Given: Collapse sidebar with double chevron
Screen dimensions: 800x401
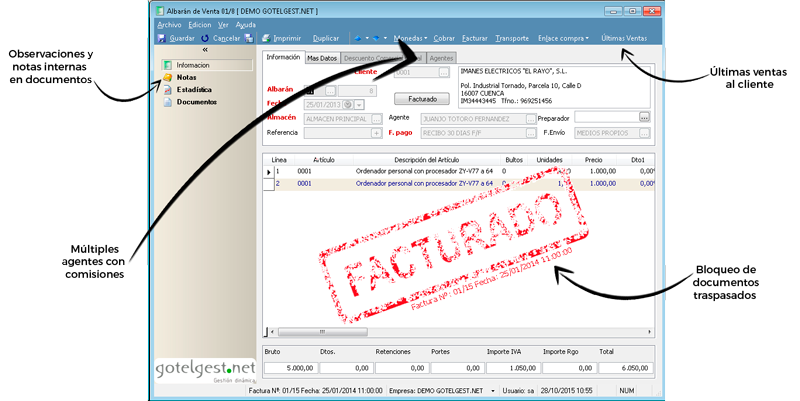Looking at the screenshot, I should (205, 50).
